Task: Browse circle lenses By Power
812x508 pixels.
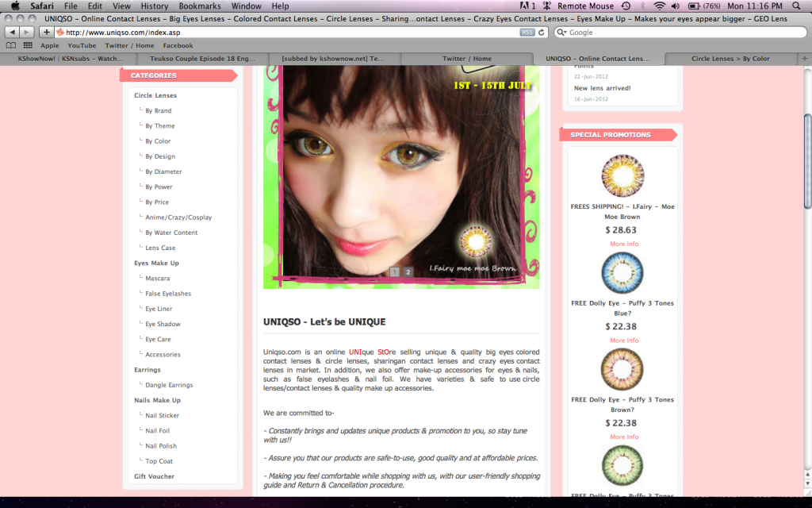Action: [x=159, y=187]
